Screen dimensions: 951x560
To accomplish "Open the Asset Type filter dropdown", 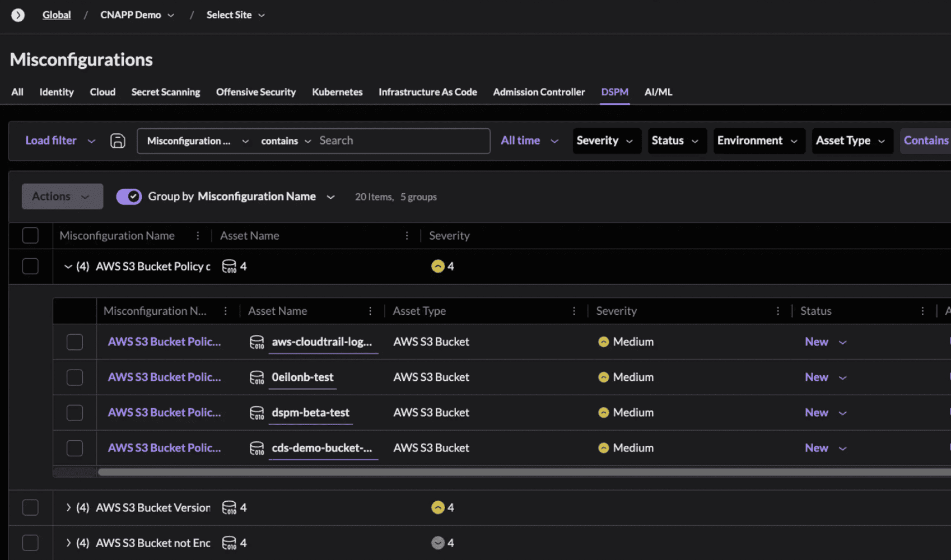I will pyautogui.click(x=852, y=141).
